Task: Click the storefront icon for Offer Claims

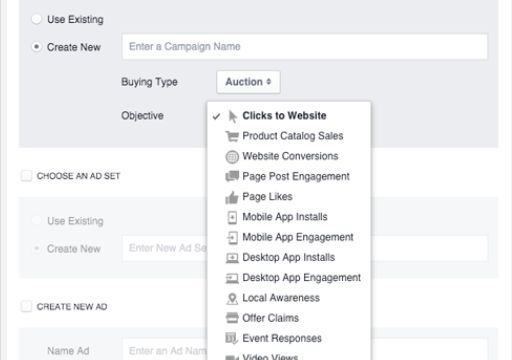Action: [x=232, y=318]
